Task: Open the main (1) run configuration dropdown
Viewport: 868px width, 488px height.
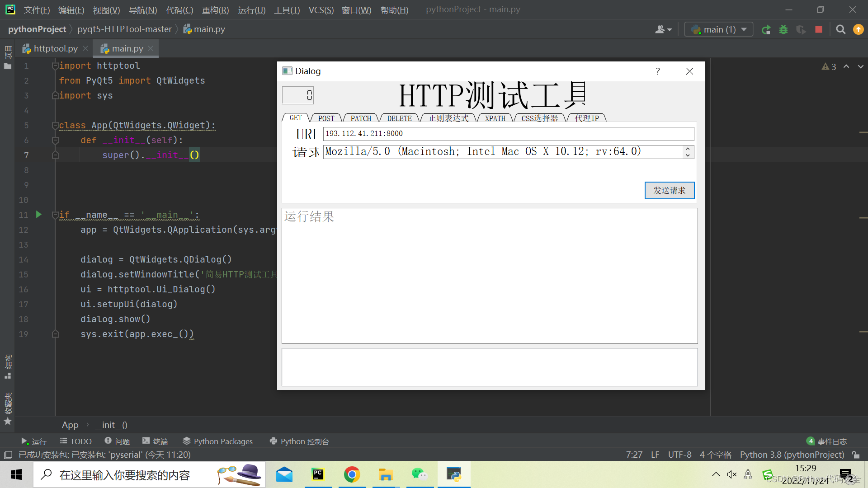Action: 718,30
